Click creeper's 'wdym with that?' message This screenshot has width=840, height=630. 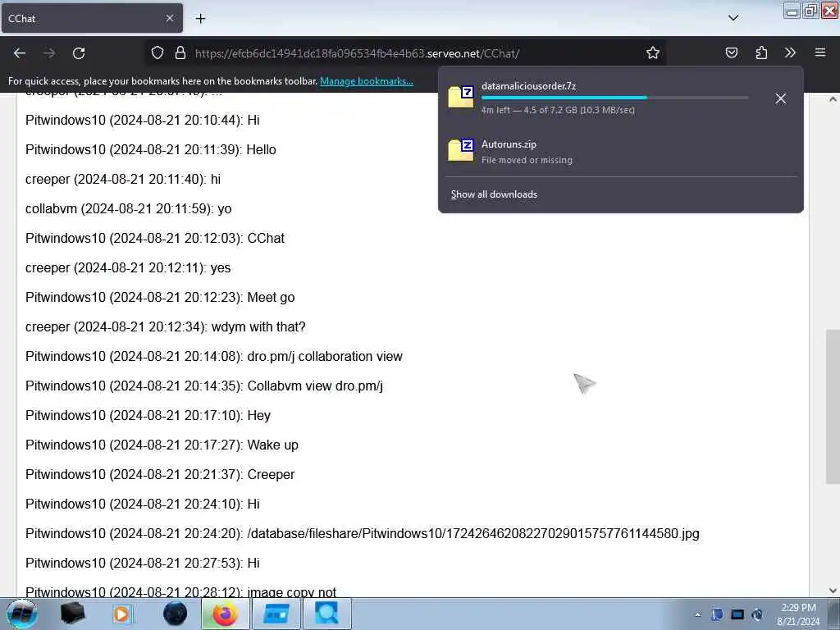click(166, 326)
